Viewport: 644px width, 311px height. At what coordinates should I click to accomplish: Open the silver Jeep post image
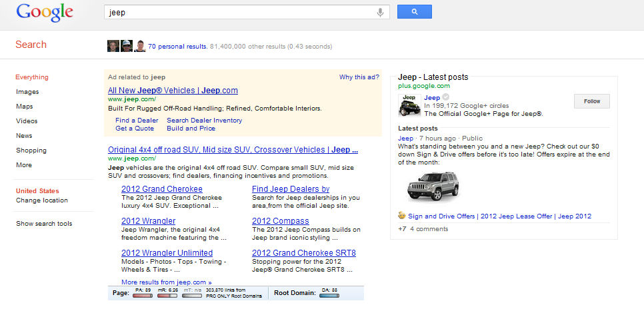(433, 185)
